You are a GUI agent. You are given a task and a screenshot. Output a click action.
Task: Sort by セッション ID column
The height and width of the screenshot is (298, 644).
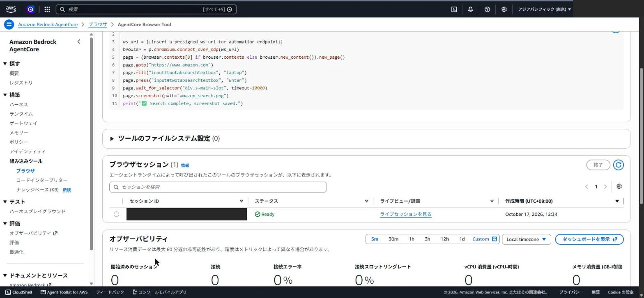tap(241, 201)
